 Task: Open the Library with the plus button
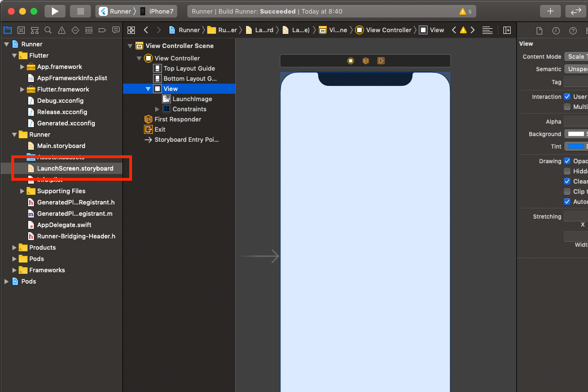pos(550,11)
